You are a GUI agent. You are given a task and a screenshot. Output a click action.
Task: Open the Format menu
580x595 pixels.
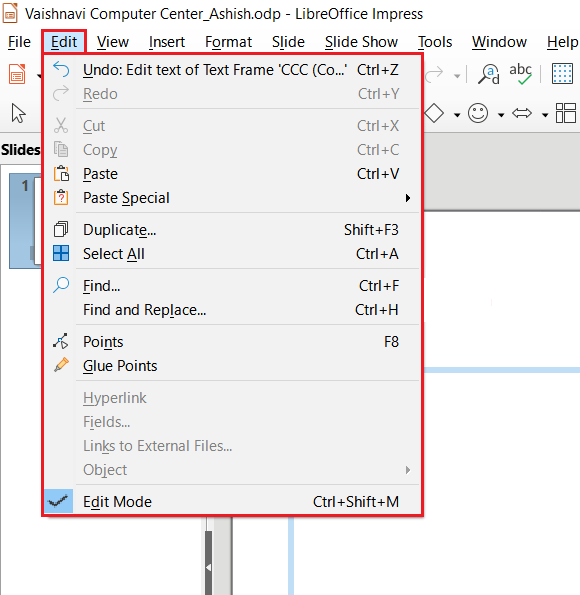pos(228,42)
